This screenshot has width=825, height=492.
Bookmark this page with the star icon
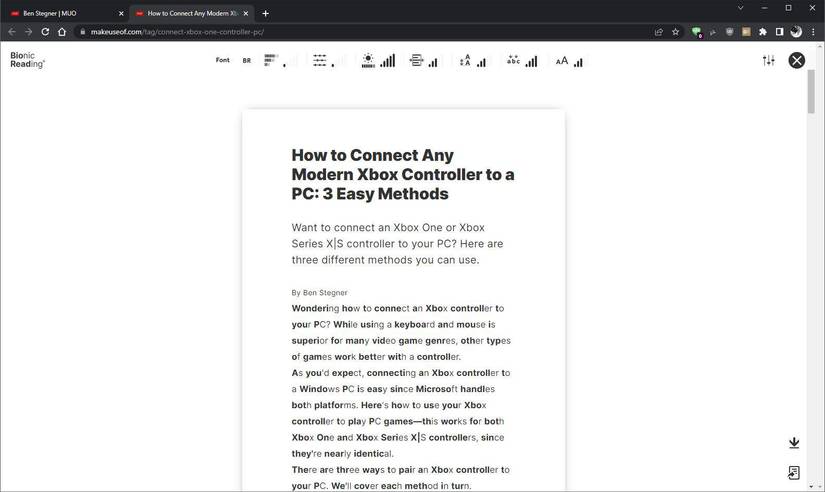[x=676, y=32]
